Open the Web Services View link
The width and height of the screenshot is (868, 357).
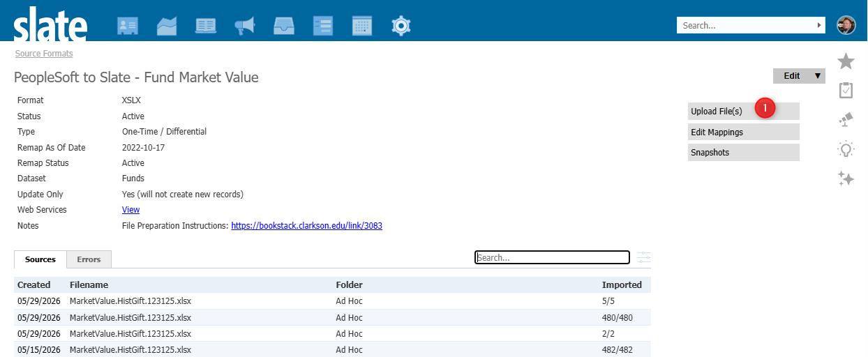[130, 210]
